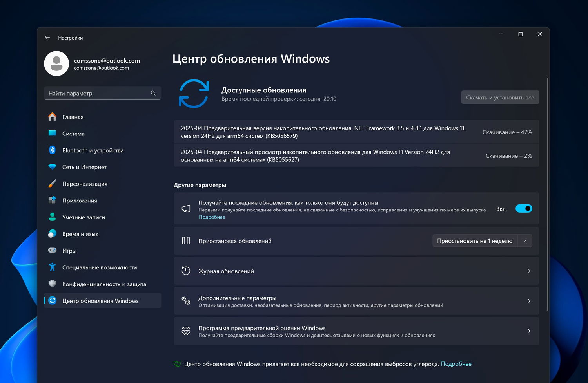Viewport: 588px width, 383px height.
Task: Open the pause duration dropdown arrow
Action: pyautogui.click(x=525, y=241)
